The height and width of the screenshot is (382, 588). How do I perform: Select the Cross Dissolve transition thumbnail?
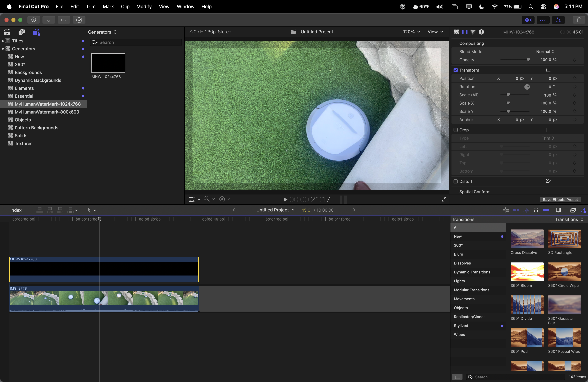[527, 239]
